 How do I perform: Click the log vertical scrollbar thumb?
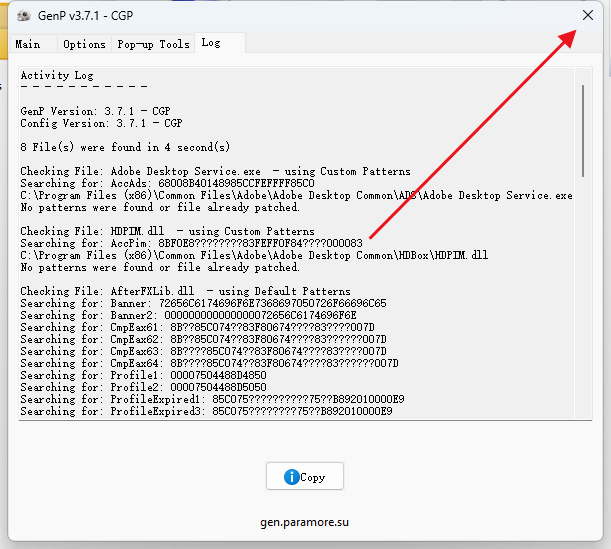(x=583, y=131)
